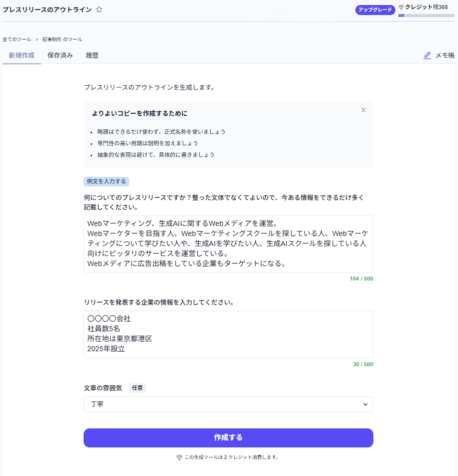Open the 文章の雰囲気 dropdown showing 丁寧
Screen dimensions: 458x476
[228, 404]
